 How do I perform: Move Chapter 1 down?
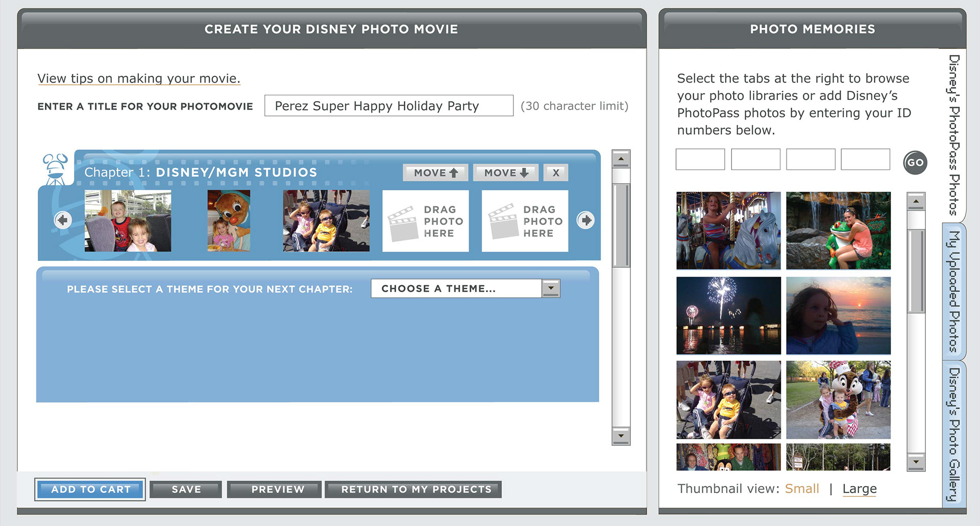pyautogui.click(x=506, y=172)
